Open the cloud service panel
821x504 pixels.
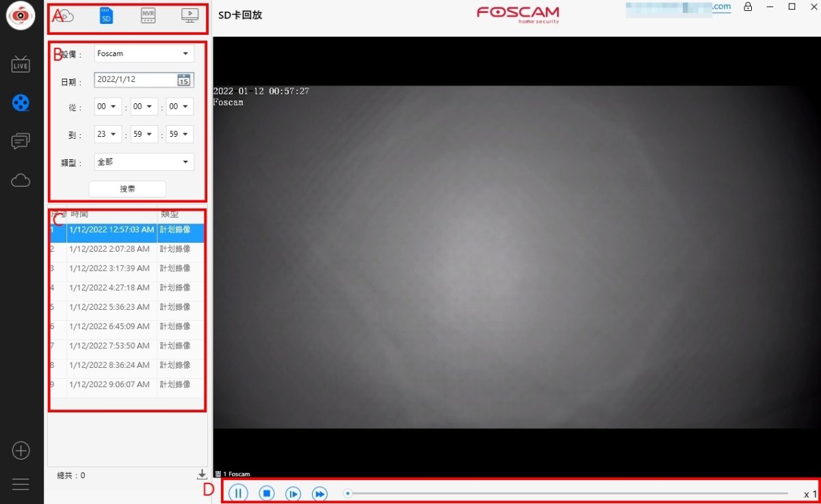tap(21, 180)
